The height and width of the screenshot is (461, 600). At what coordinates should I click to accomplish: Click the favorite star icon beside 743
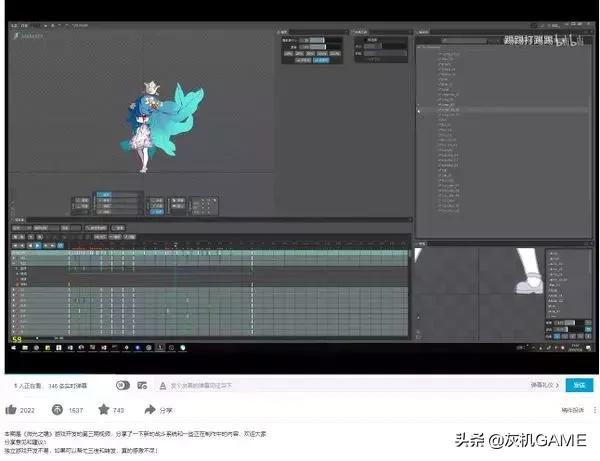pyautogui.click(x=104, y=409)
